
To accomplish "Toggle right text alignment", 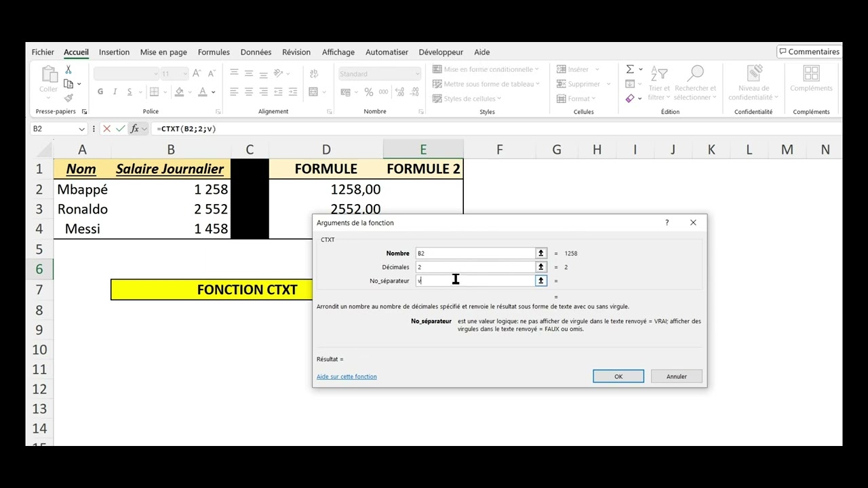I will coord(264,91).
